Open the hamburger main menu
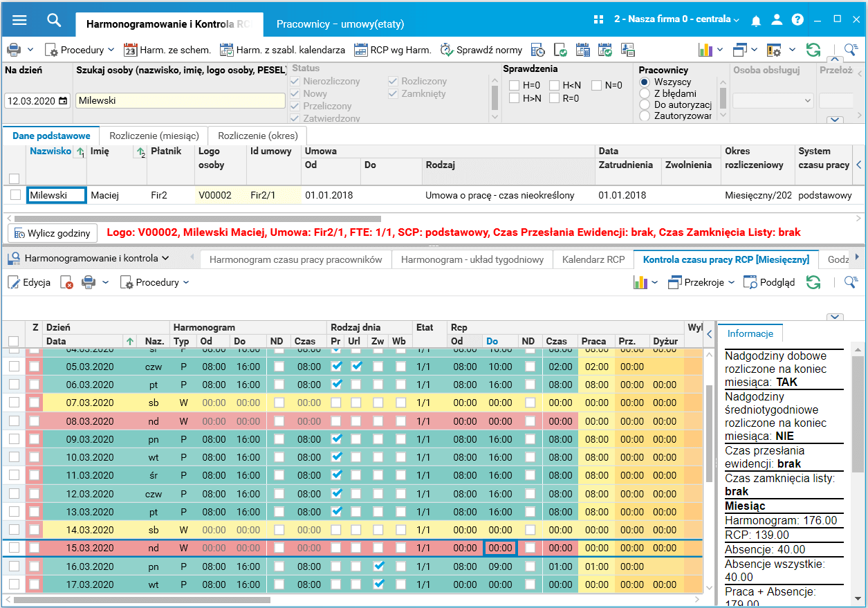This screenshot has height=608, width=868. (x=19, y=20)
